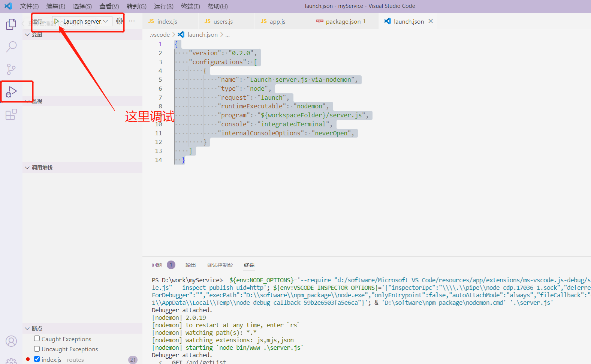Open the 选择(S) menu
Viewport: 591px width, 364px height.
[x=82, y=6]
